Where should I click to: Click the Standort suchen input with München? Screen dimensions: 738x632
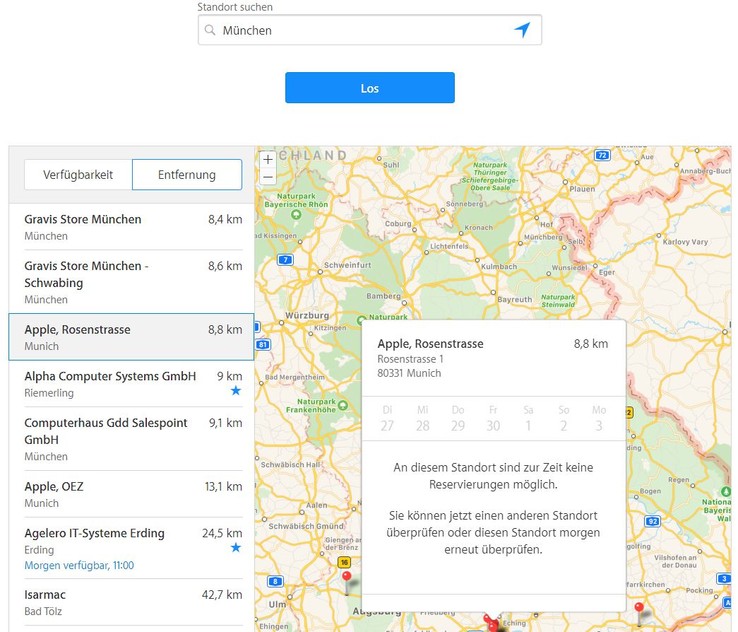(370, 30)
